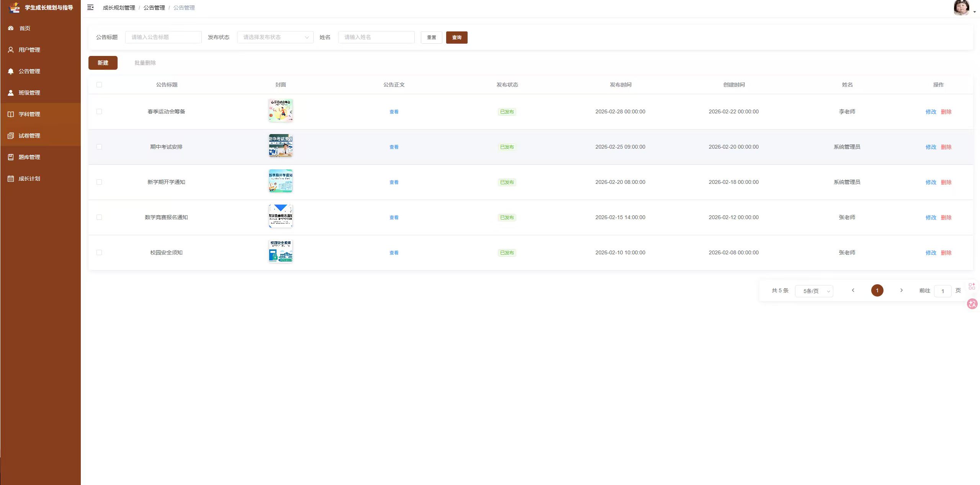Viewport: 980px width, 485px height.
Task: Click 查看 for 期中考试安排
Action: 394,147
